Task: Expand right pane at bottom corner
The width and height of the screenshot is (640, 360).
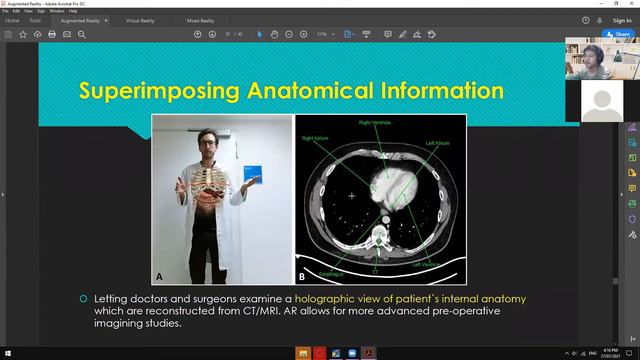Action: (x=633, y=339)
